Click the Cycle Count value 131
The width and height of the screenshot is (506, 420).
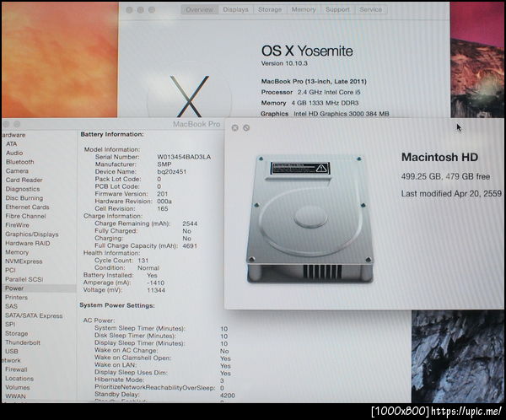[143, 261]
